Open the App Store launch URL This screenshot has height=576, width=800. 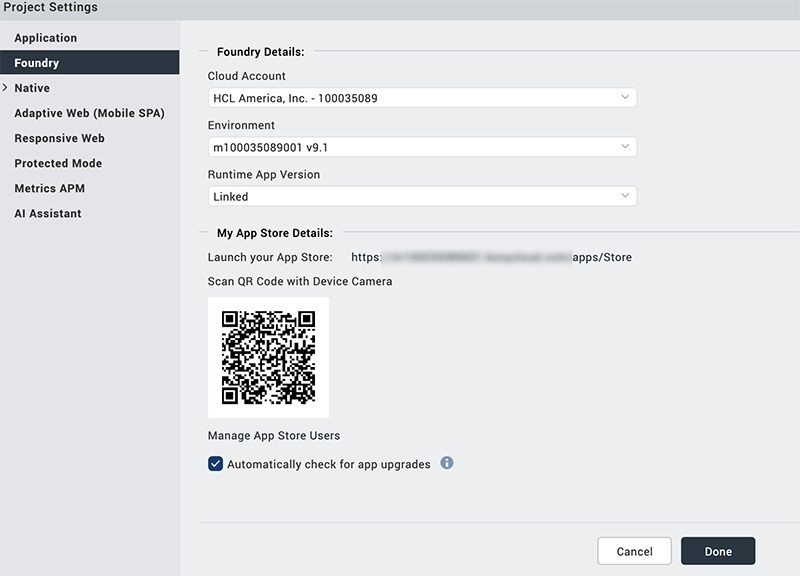[491, 257]
